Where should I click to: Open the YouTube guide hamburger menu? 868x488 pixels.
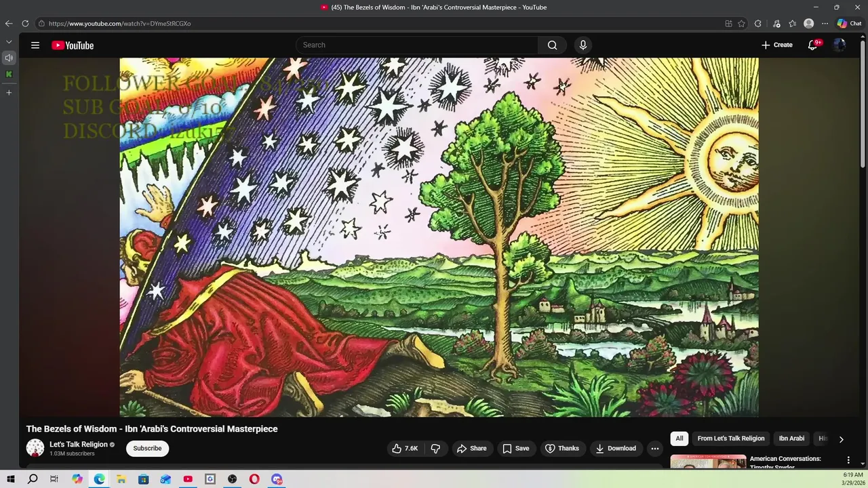(35, 45)
